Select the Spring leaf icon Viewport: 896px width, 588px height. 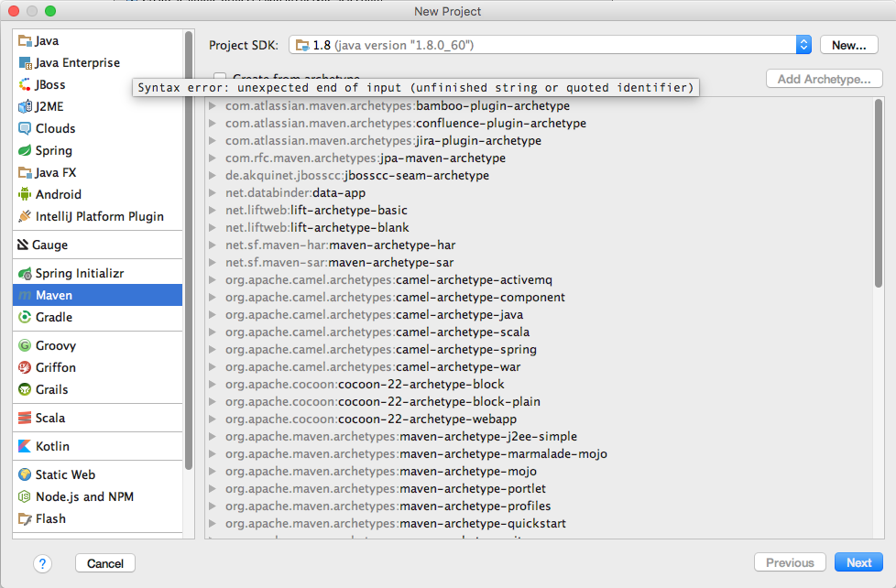pyautogui.click(x=25, y=150)
